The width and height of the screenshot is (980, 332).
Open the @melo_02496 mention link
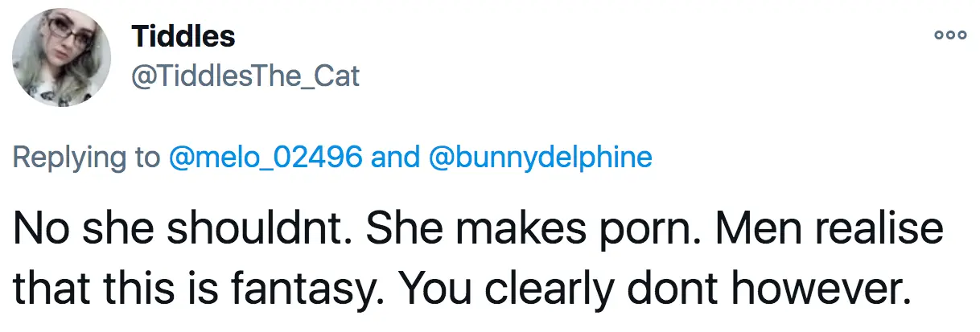coord(265,157)
